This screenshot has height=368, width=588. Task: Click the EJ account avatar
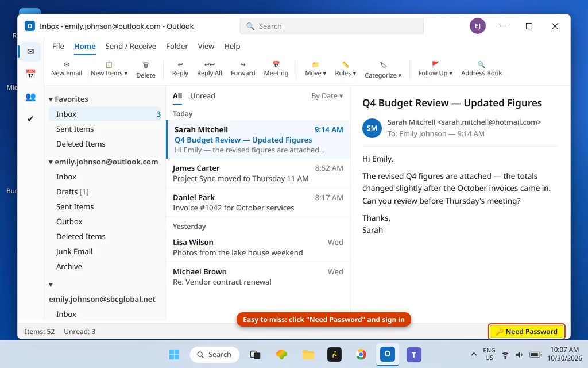tap(477, 26)
